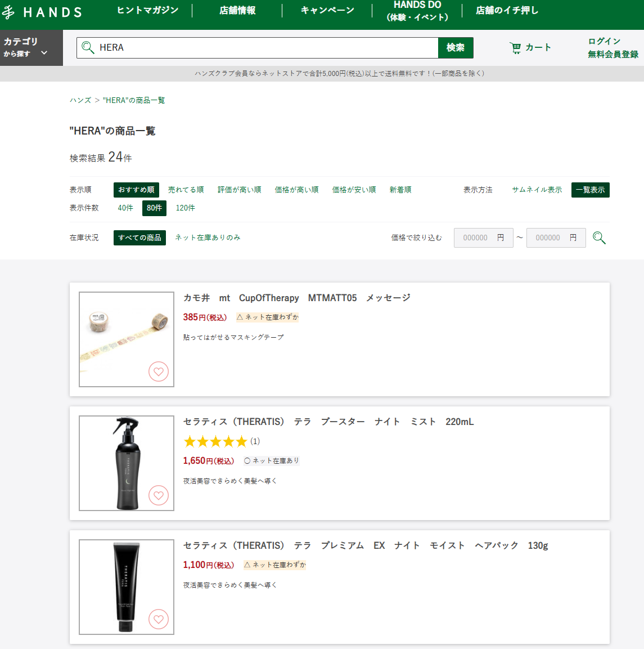
Task: Click the 385円(税込) price
Action: click(205, 317)
